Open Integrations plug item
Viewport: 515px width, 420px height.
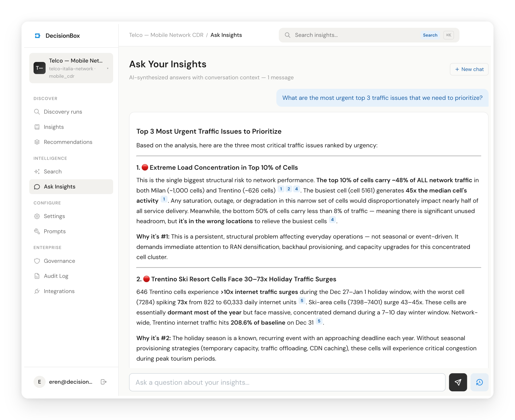click(59, 291)
